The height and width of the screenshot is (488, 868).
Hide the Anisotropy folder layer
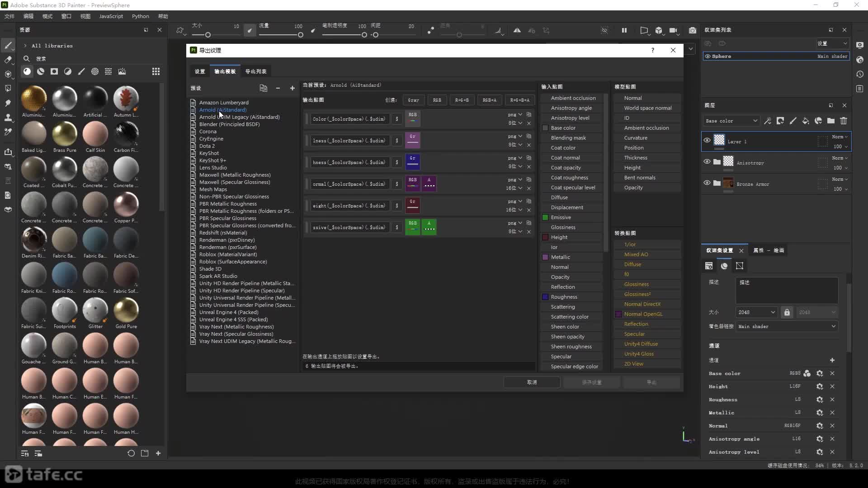pyautogui.click(x=707, y=161)
